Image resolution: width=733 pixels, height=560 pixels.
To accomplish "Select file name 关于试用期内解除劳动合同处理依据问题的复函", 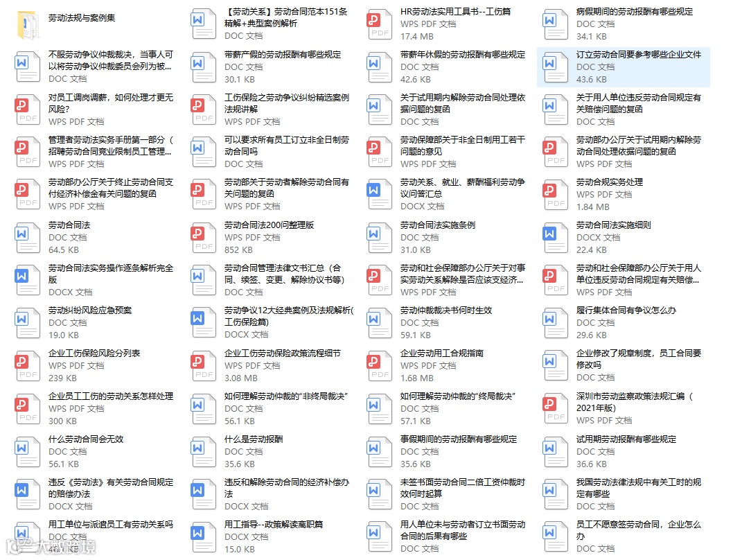I will coord(462,103).
